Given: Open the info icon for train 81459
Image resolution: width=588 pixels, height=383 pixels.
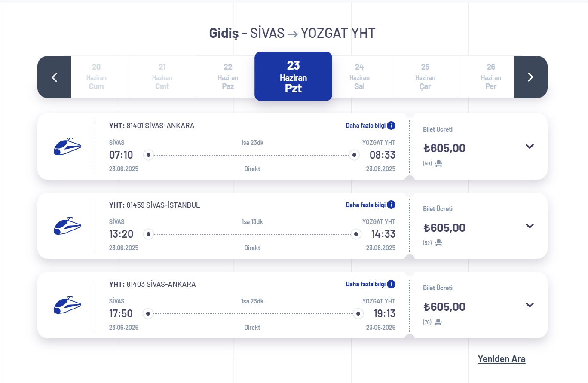Looking at the screenshot, I should (x=391, y=205).
